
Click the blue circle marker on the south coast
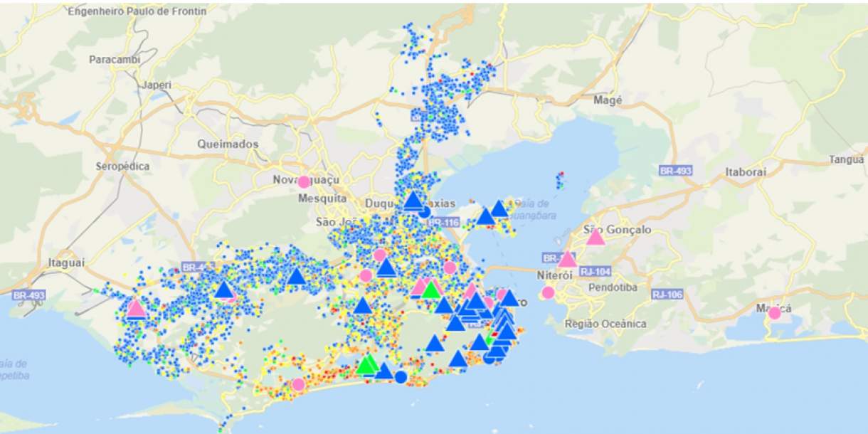(x=401, y=377)
